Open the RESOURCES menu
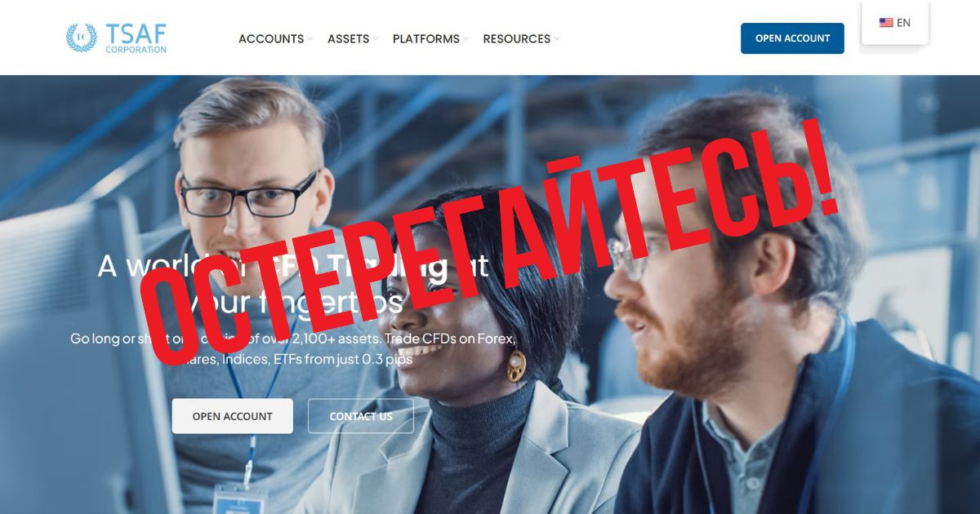Image resolution: width=980 pixels, height=514 pixels. coord(516,38)
